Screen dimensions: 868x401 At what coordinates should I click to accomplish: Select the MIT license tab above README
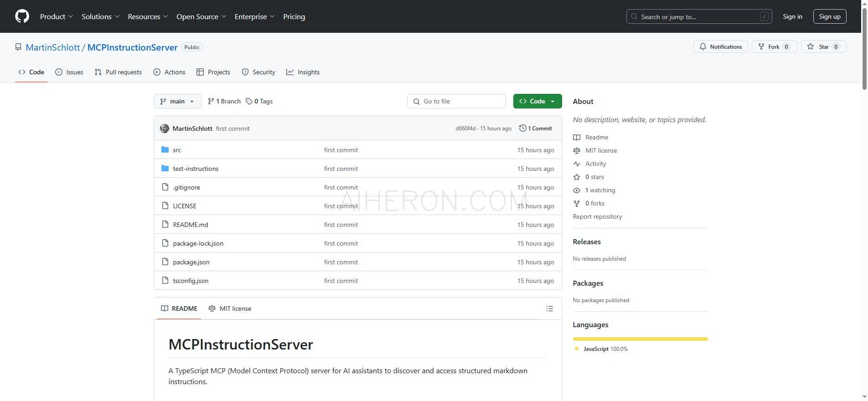coord(230,308)
